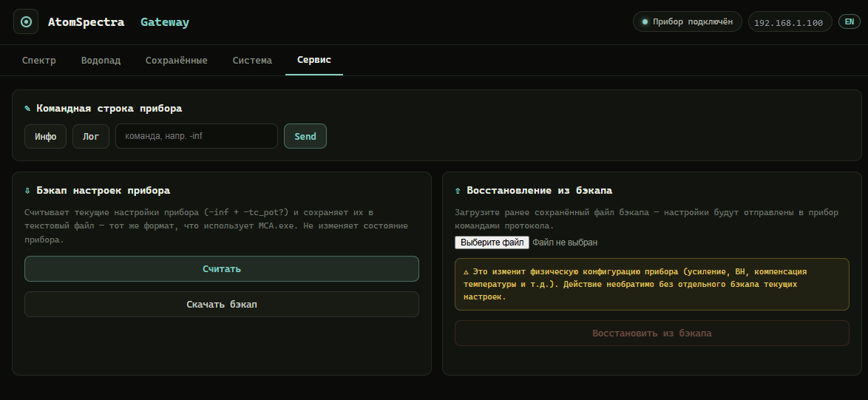Click the upload arrow icon beside Восстановление из бэкапа

coord(458,190)
